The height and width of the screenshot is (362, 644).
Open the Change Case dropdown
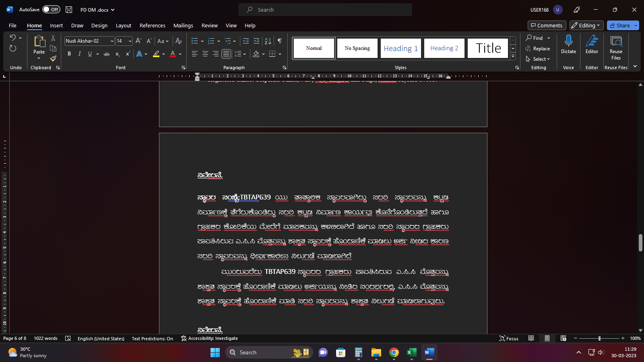(x=163, y=41)
